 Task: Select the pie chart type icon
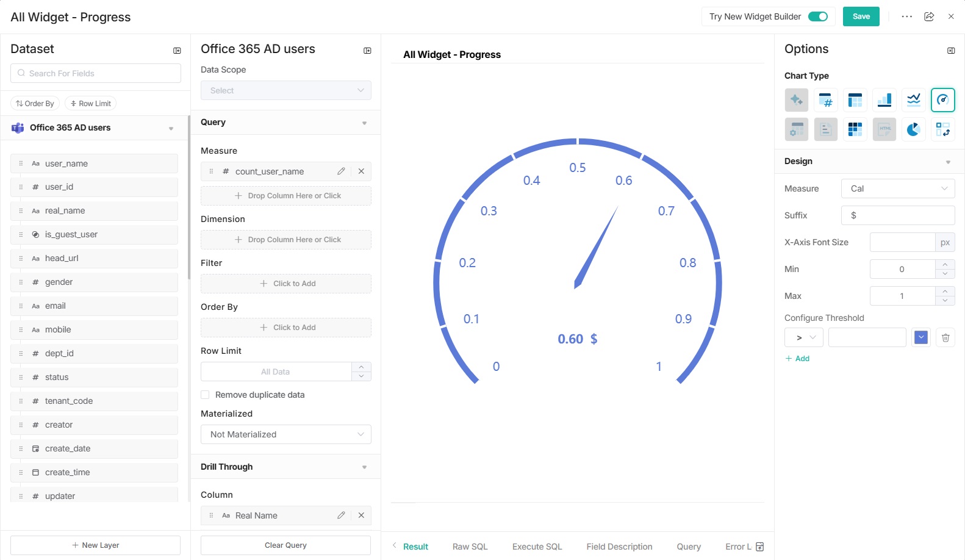click(913, 129)
